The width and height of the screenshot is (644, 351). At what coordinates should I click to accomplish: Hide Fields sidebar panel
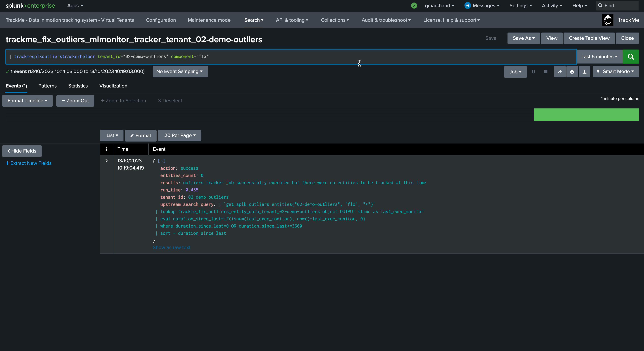[x=22, y=151]
